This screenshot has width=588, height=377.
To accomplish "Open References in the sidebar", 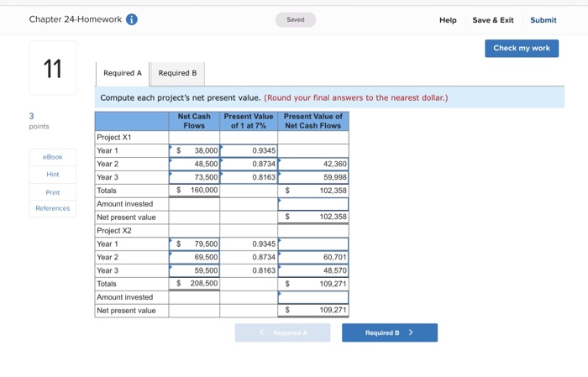I will (52, 208).
